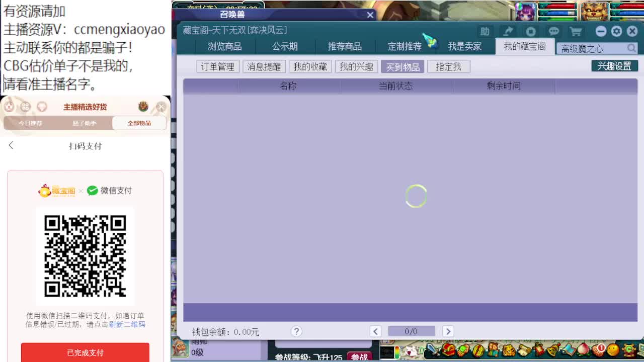Image resolution: width=644 pixels, height=362 pixels.
Task: Click the smiley face icon in game toolbar
Action: click(614, 349)
